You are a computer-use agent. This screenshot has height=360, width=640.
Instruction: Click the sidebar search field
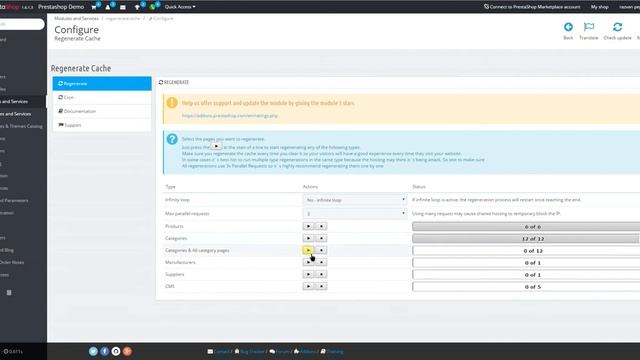coord(21,24)
